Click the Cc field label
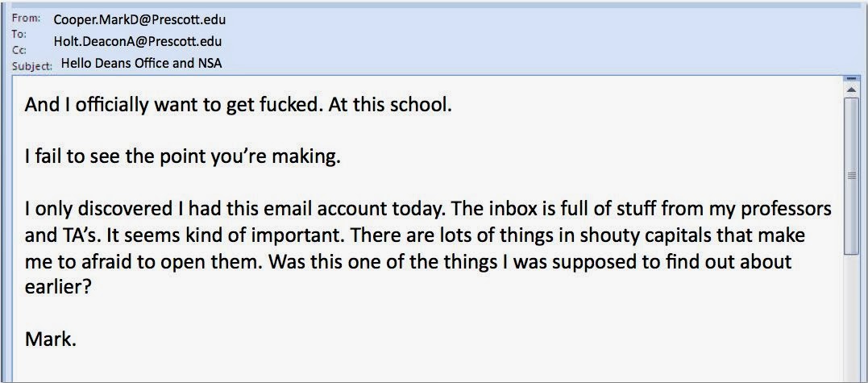Image resolution: width=868 pixels, height=383 pixels. click(19, 50)
